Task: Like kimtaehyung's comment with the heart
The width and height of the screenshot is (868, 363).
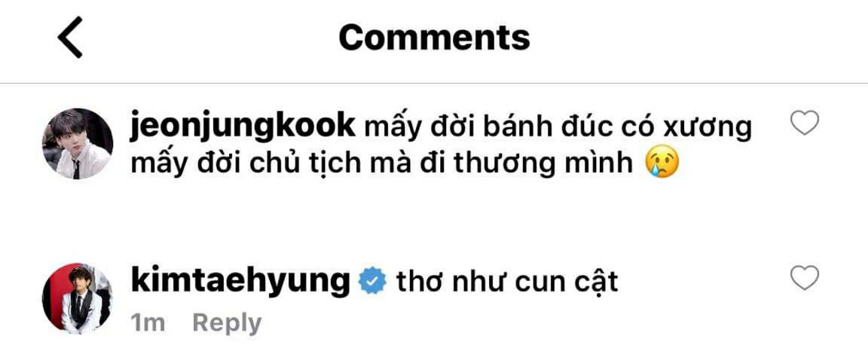Action: [805, 278]
